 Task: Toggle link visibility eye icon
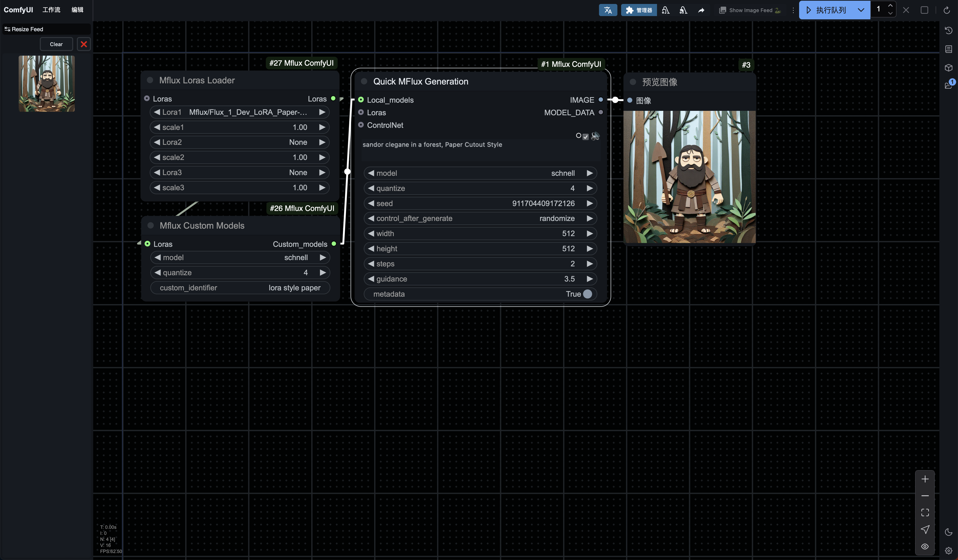coord(925,546)
